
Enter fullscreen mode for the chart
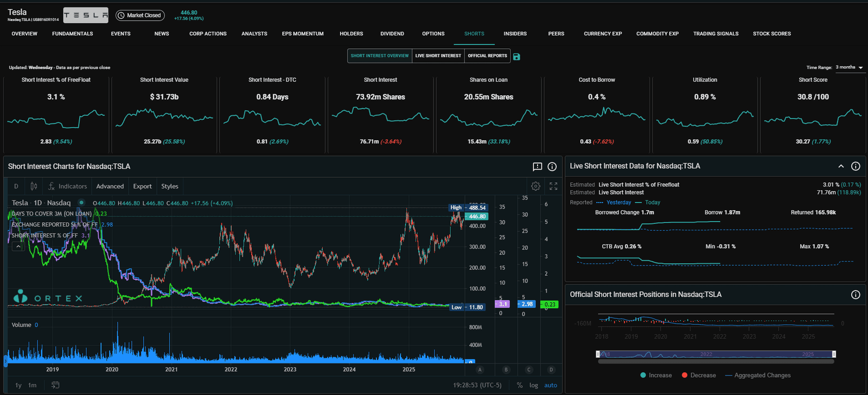click(553, 186)
